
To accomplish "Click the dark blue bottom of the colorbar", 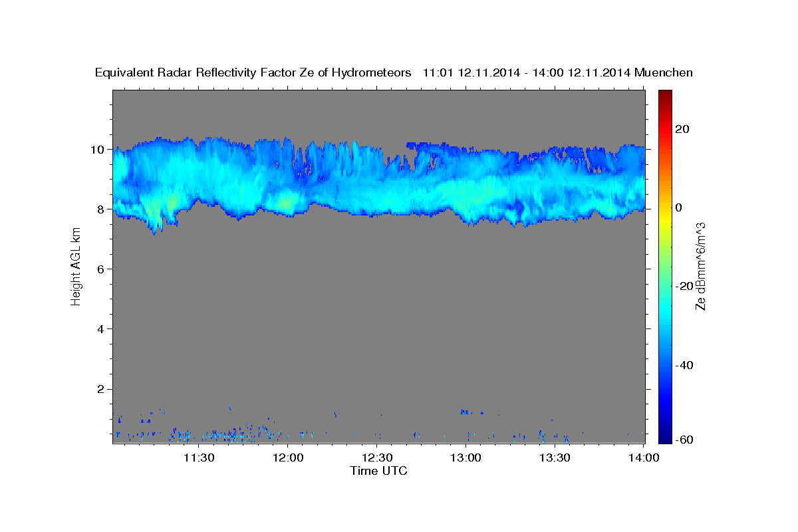I will [x=666, y=438].
